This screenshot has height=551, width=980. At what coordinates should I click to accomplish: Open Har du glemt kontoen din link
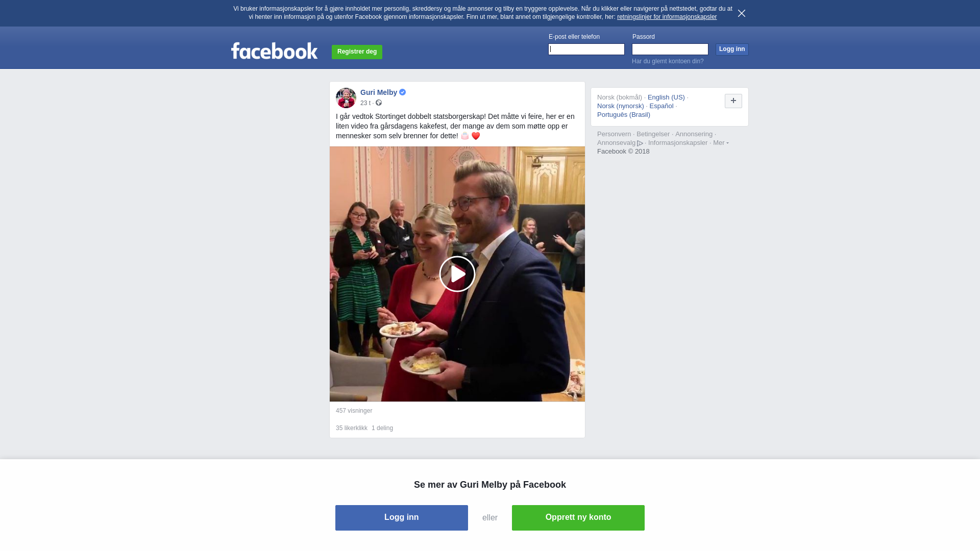click(667, 61)
